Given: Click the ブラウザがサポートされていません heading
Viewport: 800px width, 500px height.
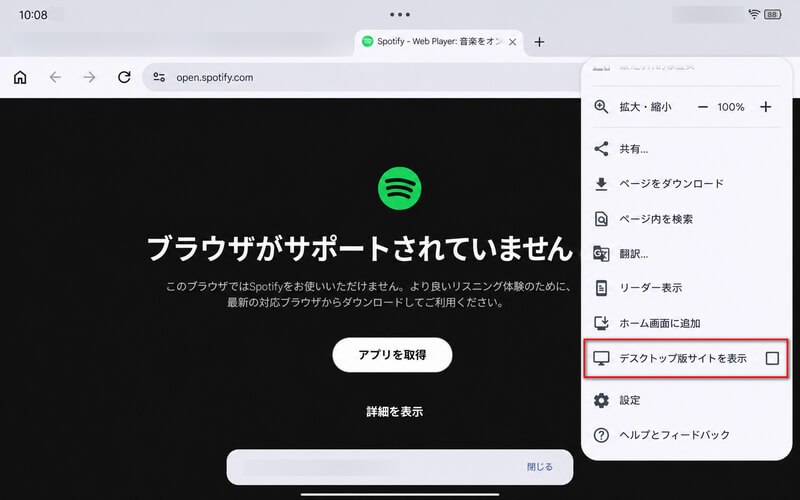Looking at the screenshot, I should click(x=360, y=248).
